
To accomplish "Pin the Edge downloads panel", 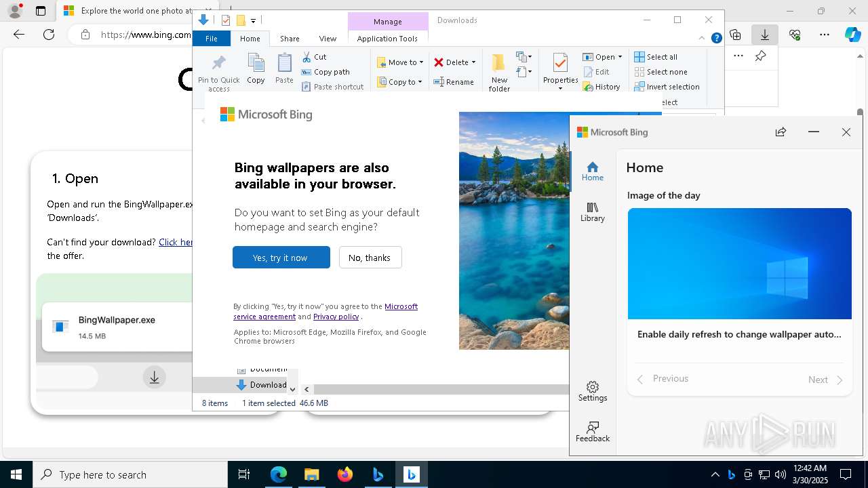I will 760,56.
